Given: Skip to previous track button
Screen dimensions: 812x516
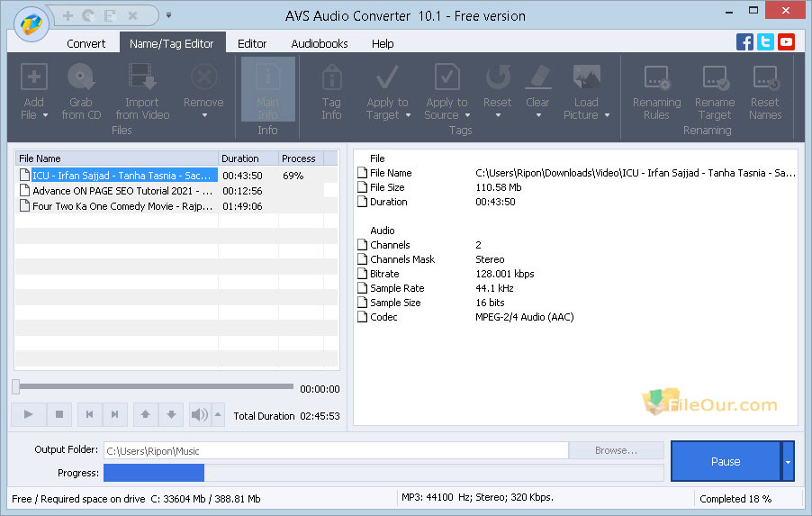Looking at the screenshot, I should pos(90,414).
